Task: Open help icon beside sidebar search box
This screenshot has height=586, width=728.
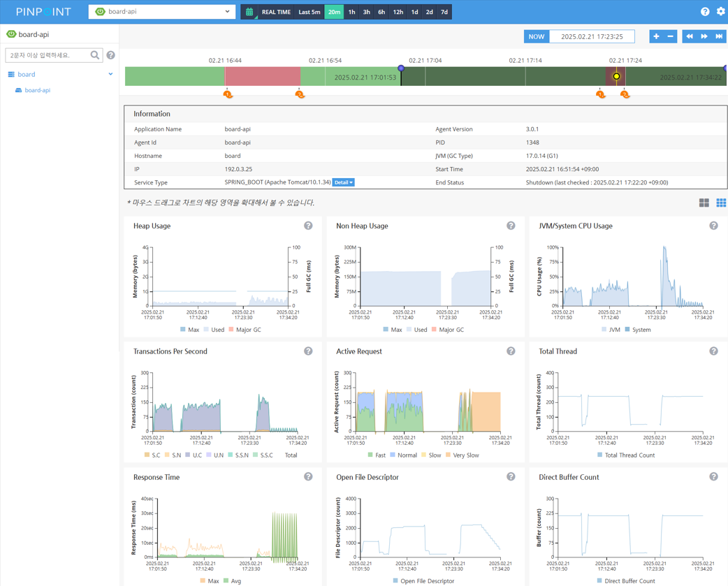Action: point(110,55)
